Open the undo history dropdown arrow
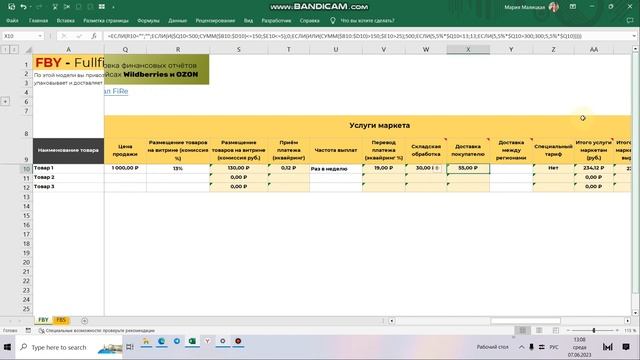Viewport: 640px width, 360px height. tap(30, 7)
